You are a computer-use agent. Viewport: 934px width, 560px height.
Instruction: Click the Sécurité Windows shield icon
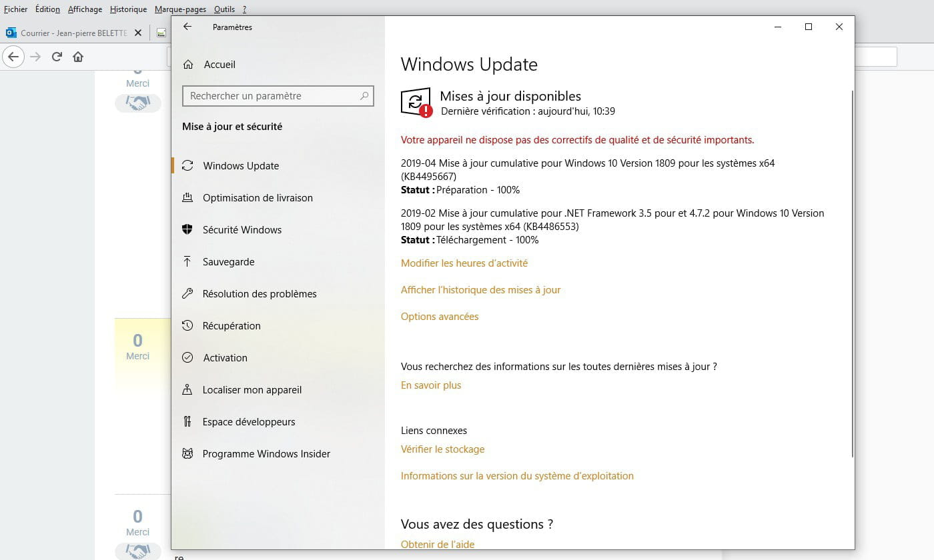point(187,229)
